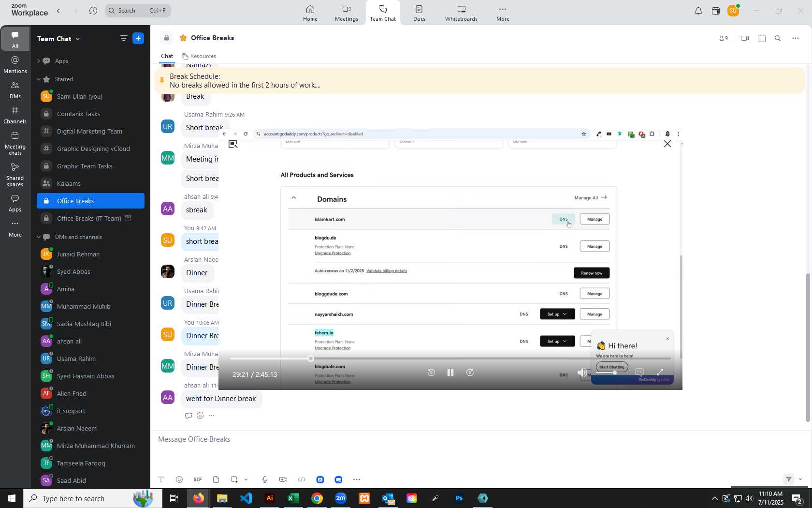Open screenshot options dropdown arrow
Viewport: 812px width, 508px height.
click(246, 479)
